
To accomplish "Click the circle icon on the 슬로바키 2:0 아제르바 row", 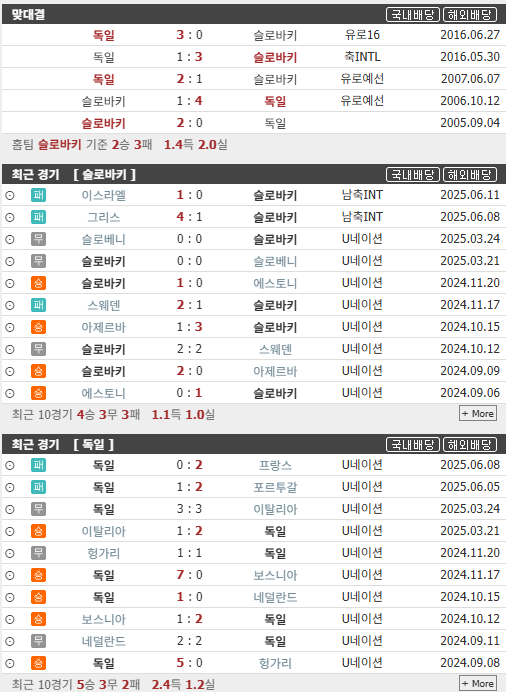I will pyautogui.click(x=10, y=372).
